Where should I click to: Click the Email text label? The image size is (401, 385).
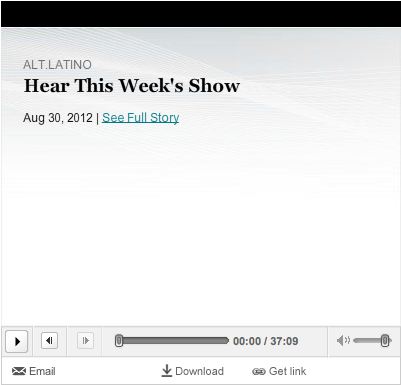(x=42, y=371)
